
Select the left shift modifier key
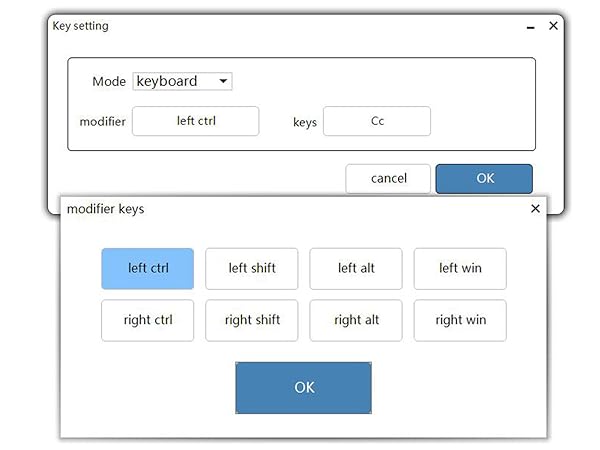pos(251,268)
